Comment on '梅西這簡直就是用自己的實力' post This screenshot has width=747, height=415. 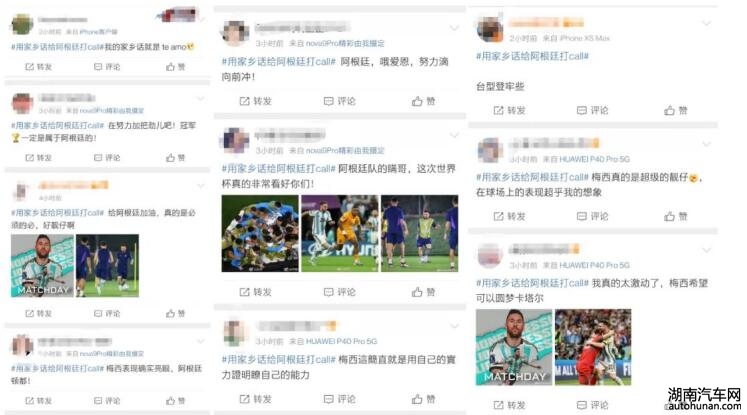pos(339,399)
